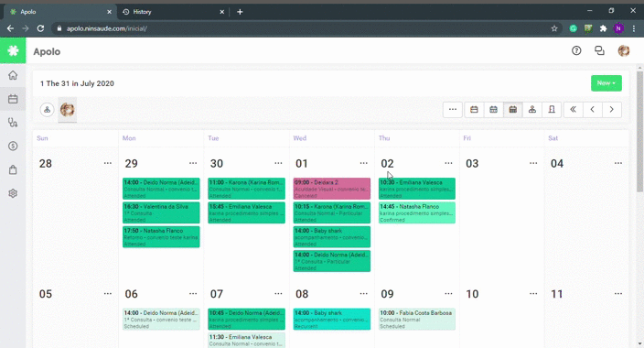Open options menu for day 29
Screen dimensions: 644x348
coord(193,163)
